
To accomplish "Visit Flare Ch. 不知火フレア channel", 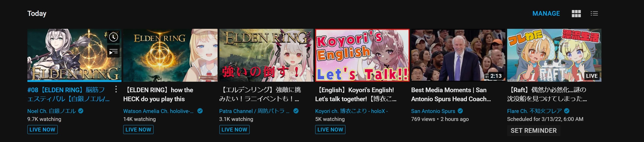I will click(x=534, y=111).
